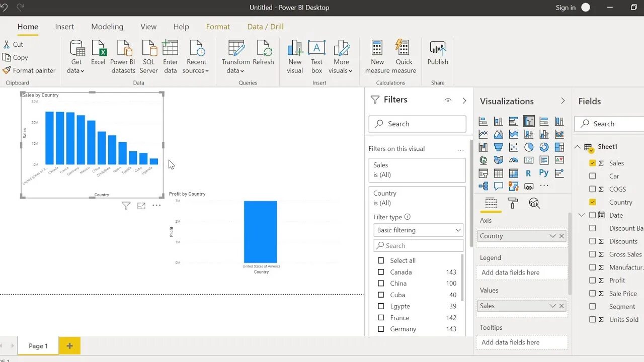The width and height of the screenshot is (644, 362).
Task: Check Cuba in the filter list
Action: [x=381, y=295]
